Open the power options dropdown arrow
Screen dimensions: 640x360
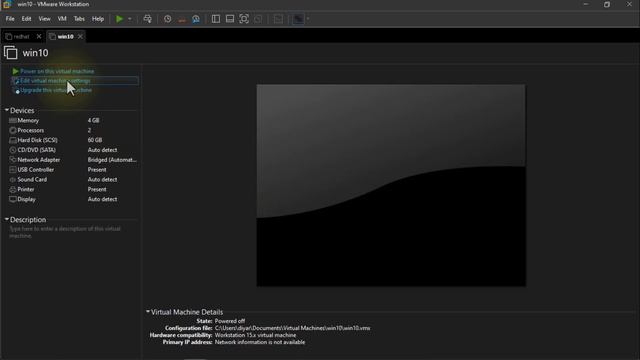coord(130,19)
